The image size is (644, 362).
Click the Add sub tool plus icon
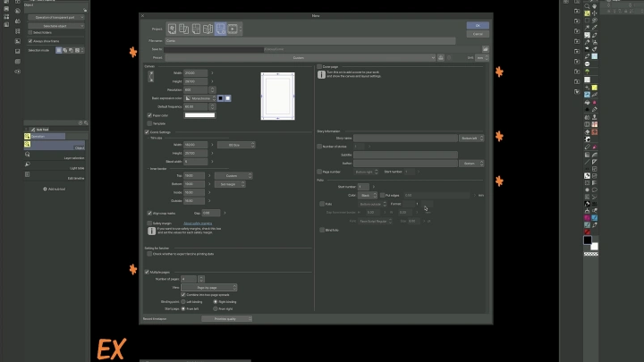pos(46,189)
